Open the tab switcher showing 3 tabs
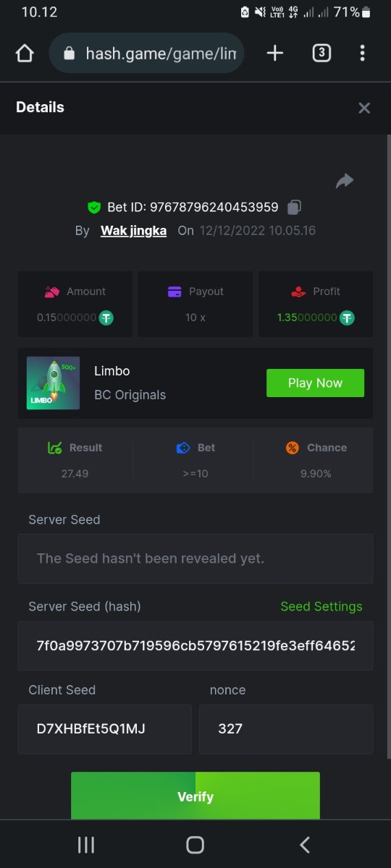 coord(321,53)
